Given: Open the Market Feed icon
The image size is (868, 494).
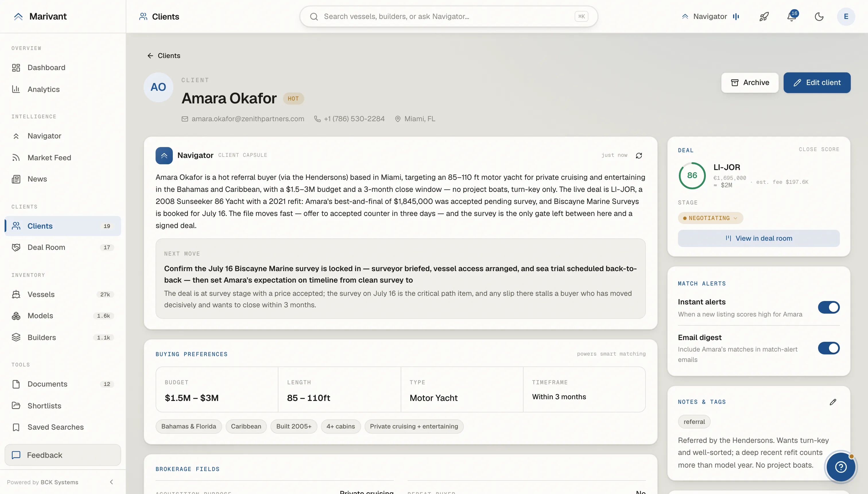Looking at the screenshot, I should point(16,158).
